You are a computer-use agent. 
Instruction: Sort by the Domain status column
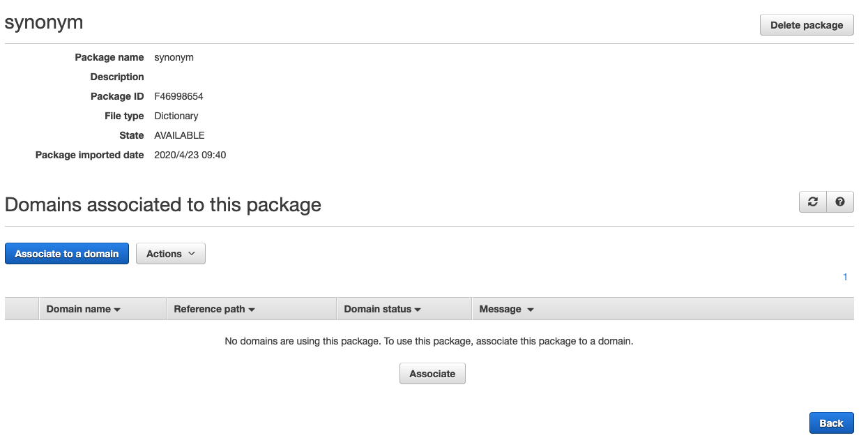tap(383, 309)
